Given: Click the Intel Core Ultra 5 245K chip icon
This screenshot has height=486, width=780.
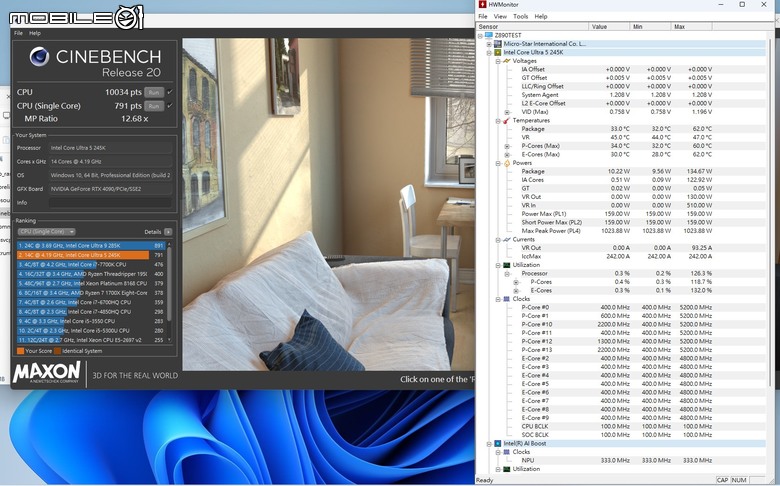Looking at the screenshot, I should coord(497,52).
